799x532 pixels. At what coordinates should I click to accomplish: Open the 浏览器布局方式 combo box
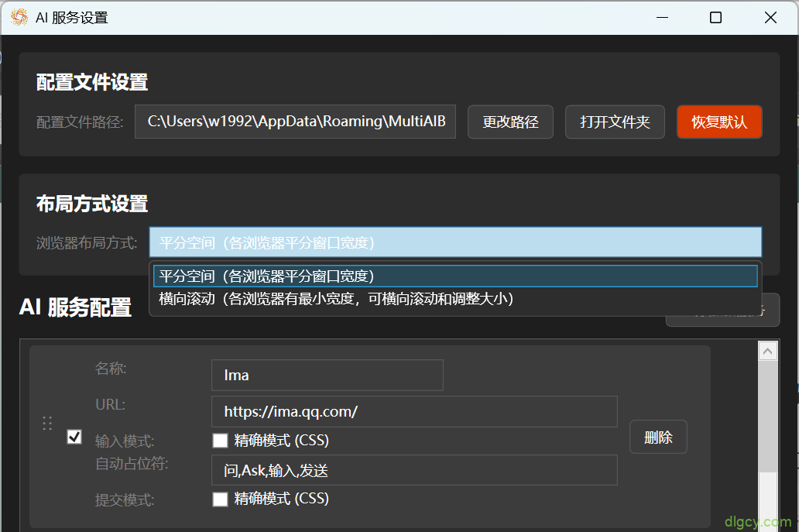pyautogui.click(x=457, y=242)
